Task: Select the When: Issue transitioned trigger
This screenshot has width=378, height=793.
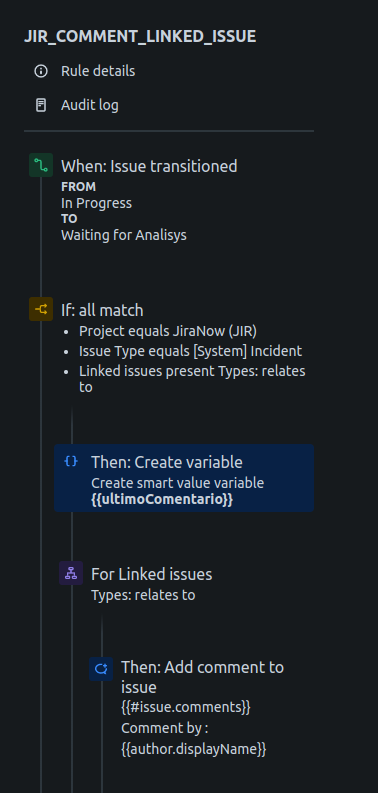Action: pyautogui.click(x=149, y=166)
